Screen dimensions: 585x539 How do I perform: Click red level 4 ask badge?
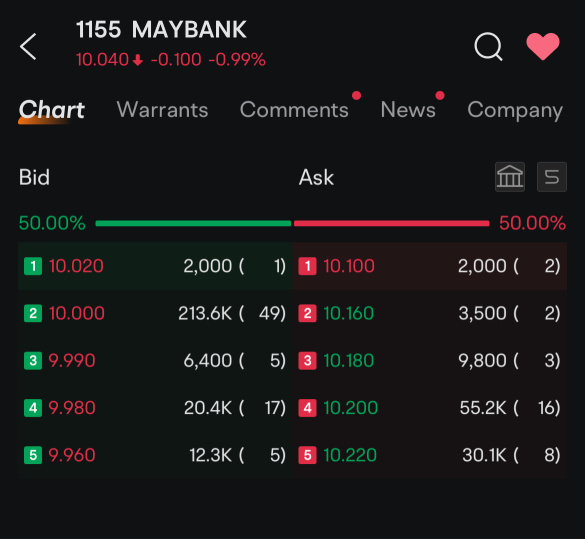click(307, 408)
